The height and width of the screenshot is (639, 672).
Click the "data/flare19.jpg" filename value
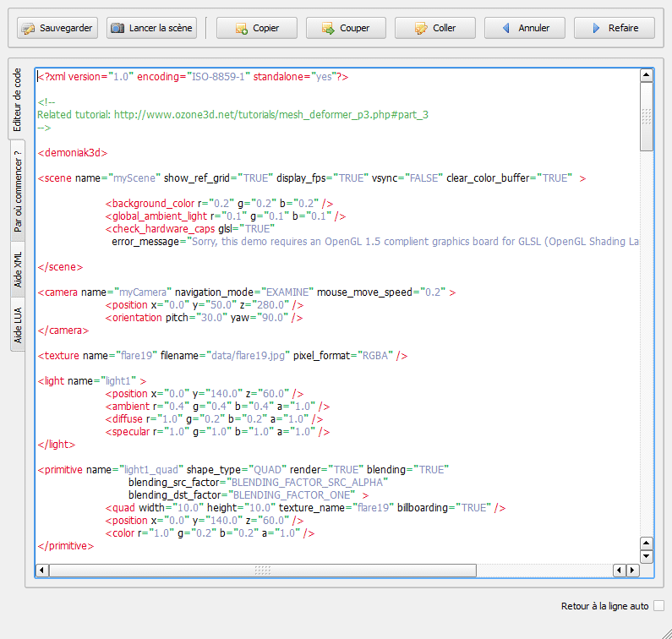(249, 356)
